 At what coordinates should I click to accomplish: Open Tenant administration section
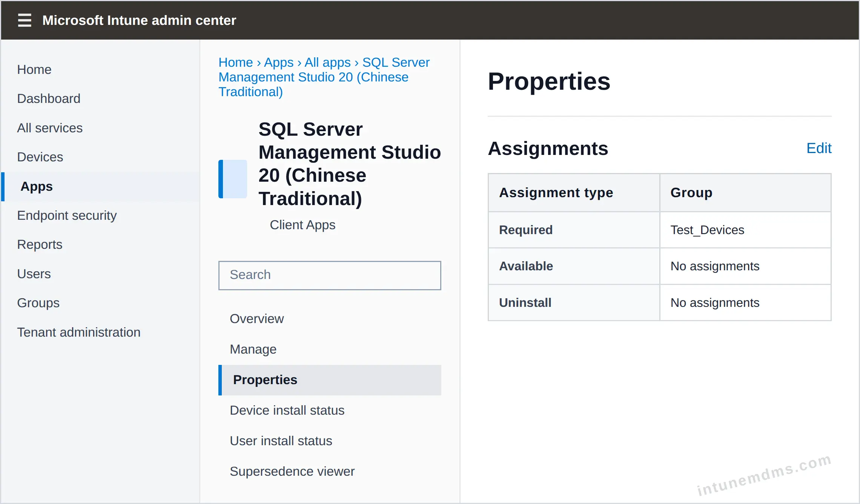pos(79,332)
